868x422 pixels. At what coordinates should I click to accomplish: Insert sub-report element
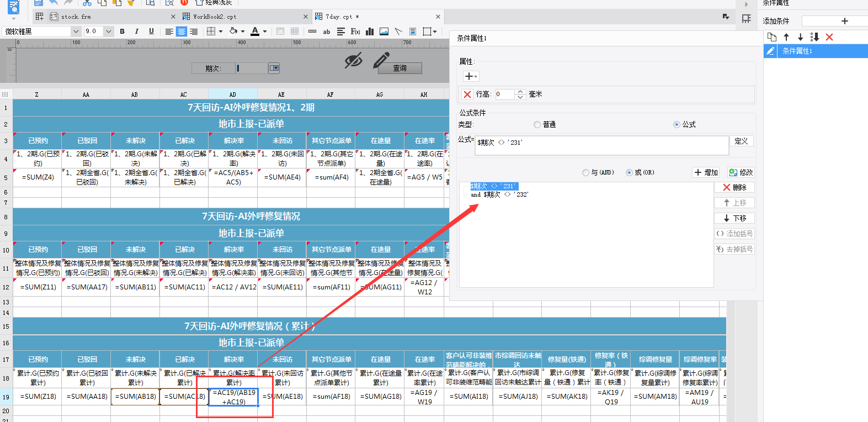[413, 31]
